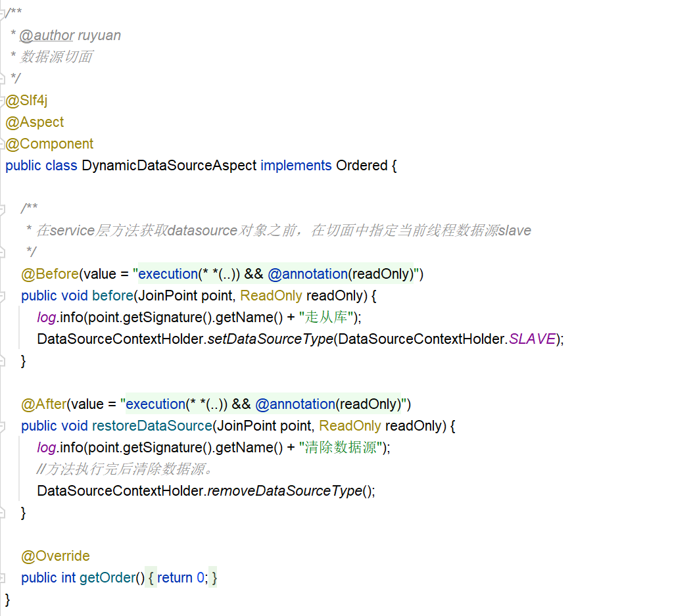Click the setDataSourceType method call

pyautogui.click(x=270, y=339)
